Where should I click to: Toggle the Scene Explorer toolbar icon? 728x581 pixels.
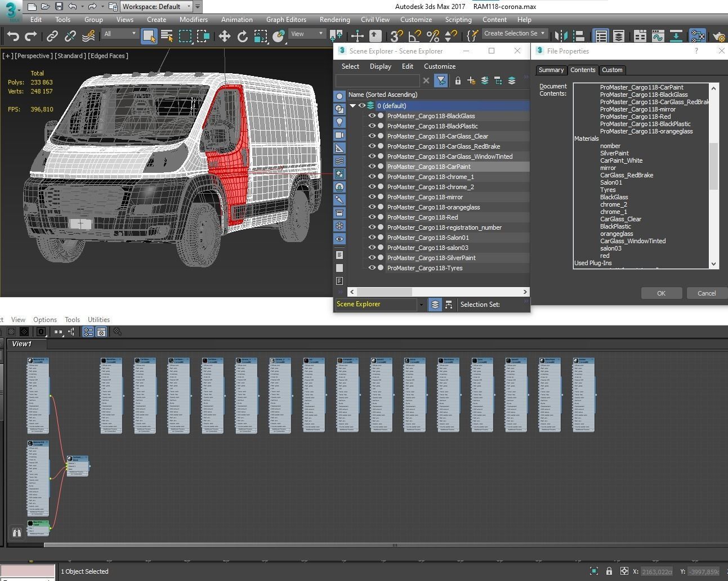click(x=601, y=36)
